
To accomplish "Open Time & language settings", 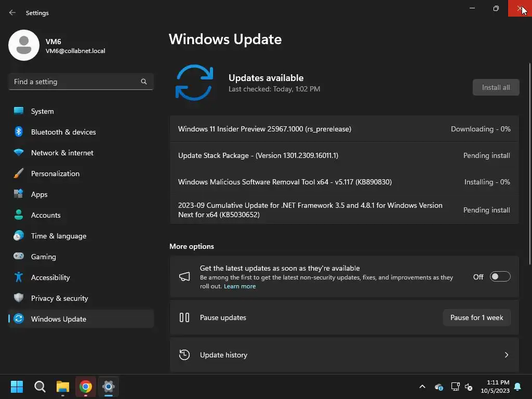I will [x=81, y=236].
